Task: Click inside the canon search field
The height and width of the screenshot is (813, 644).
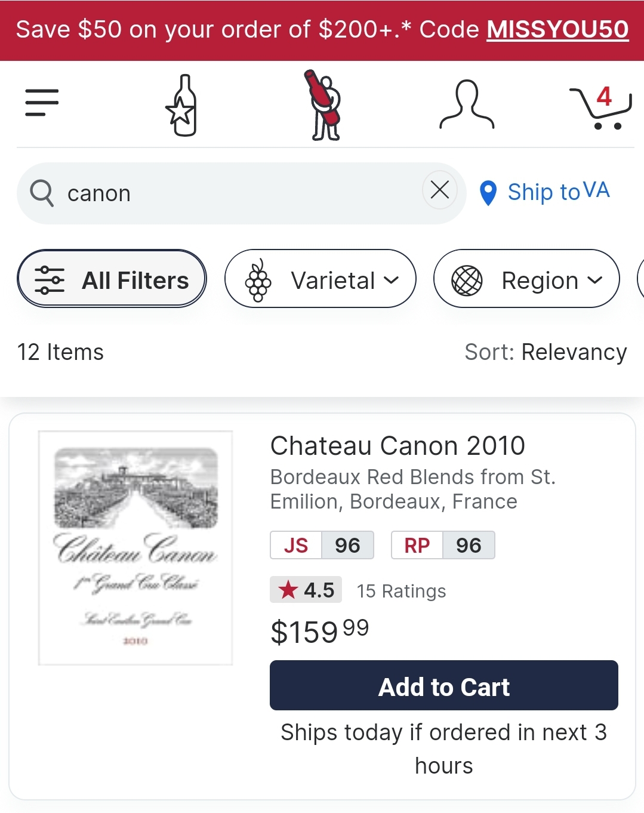Action: coord(239,193)
